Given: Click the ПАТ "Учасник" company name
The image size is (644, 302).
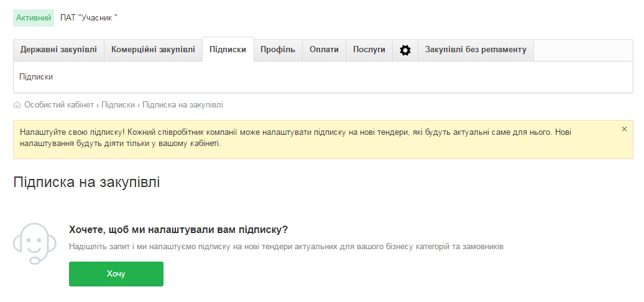Looking at the screenshot, I should 89,18.
